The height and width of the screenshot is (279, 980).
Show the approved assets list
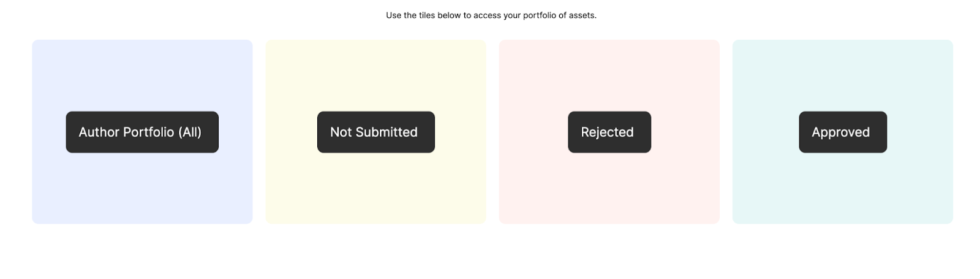pos(842,132)
